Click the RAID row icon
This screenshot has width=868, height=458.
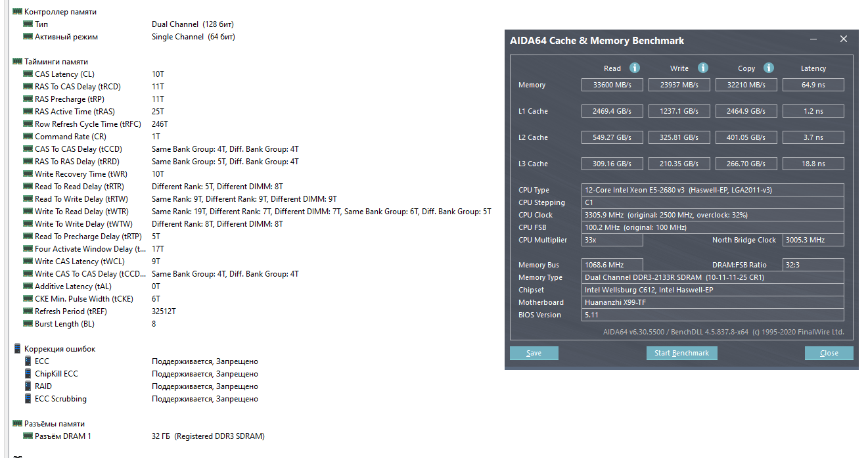click(28, 386)
